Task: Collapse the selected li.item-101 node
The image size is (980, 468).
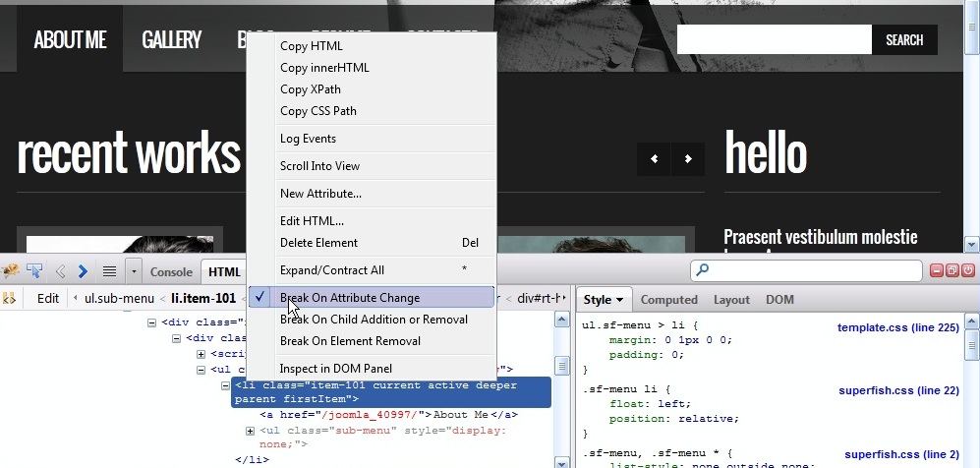Action: click(225, 386)
